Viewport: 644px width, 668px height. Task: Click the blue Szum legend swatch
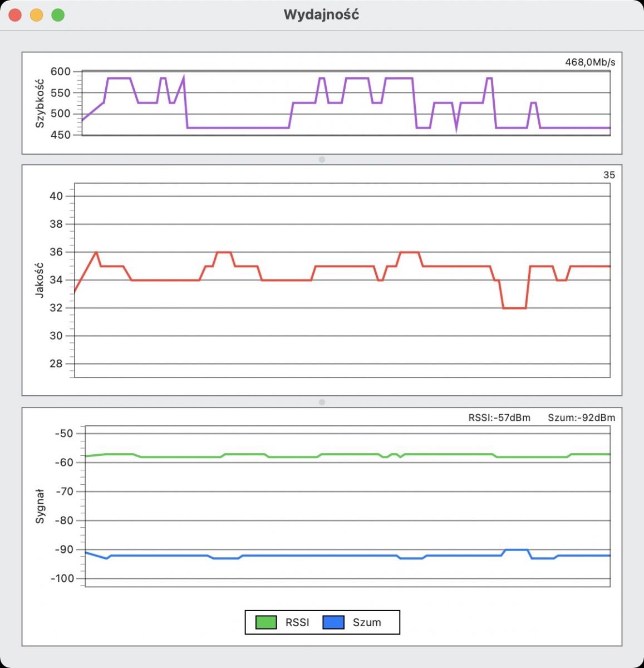coord(333,622)
